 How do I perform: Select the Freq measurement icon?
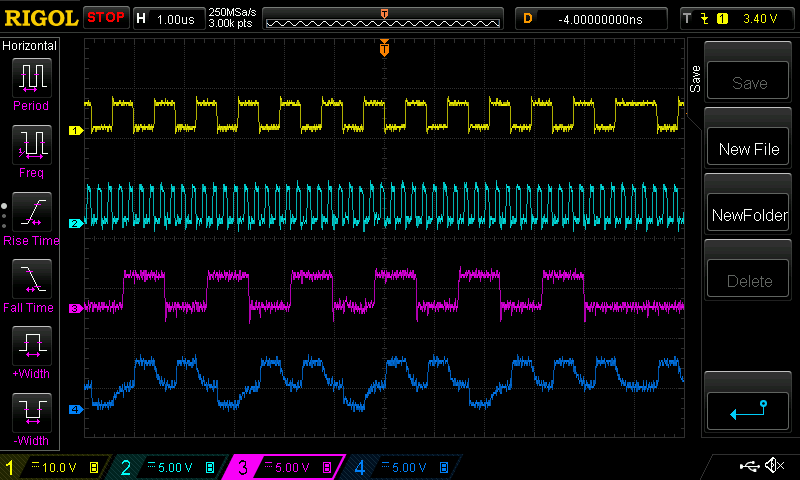[32, 144]
